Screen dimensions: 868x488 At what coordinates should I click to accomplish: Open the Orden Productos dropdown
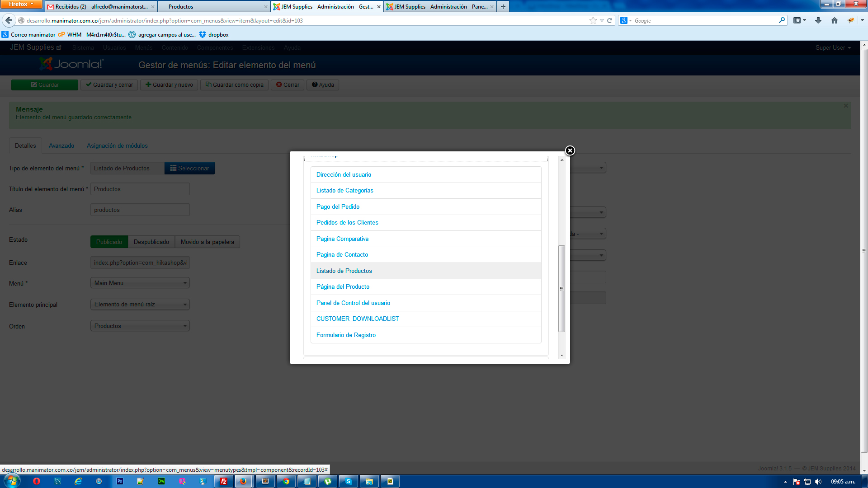[x=140, y=326]
